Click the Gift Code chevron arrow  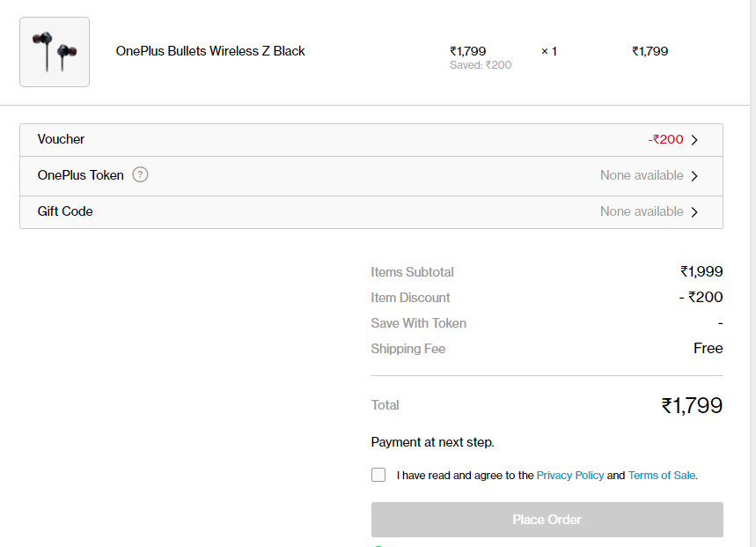tap(694, 211)
